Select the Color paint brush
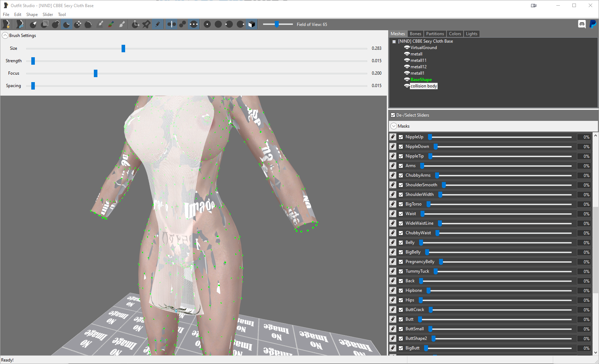Viewport: 599px width, 364px height. [x=111, y=24]
